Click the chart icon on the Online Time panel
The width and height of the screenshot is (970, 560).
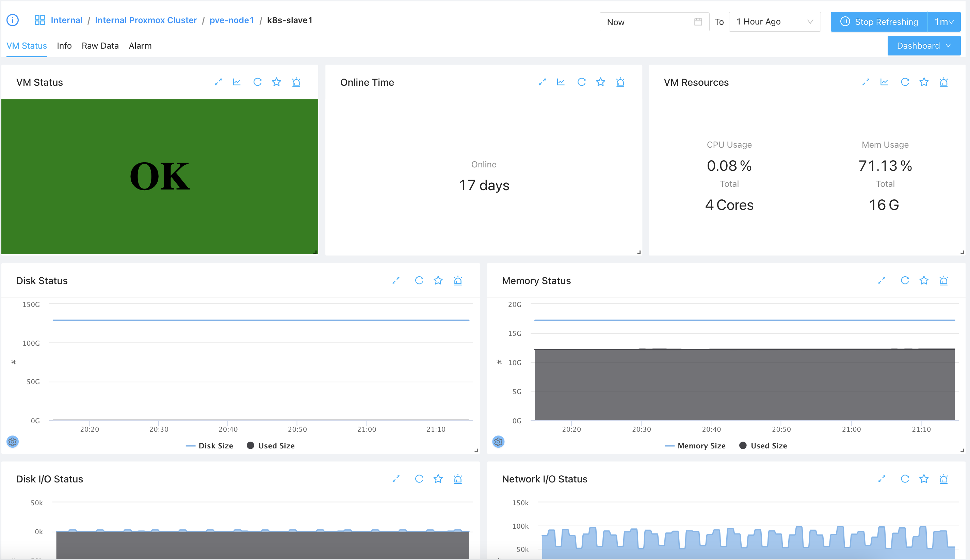[x=561, y=82]
